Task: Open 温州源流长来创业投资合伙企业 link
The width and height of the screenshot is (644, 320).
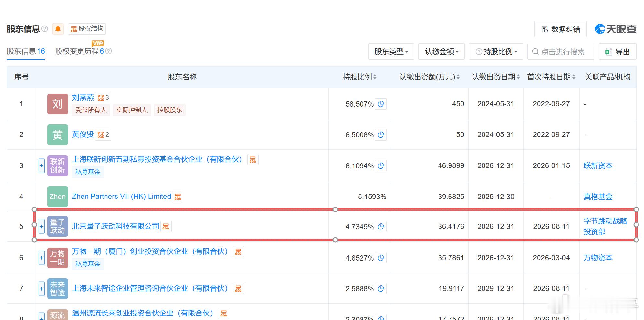Action: 143,313
